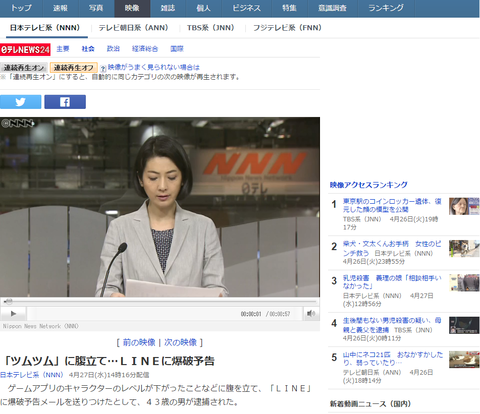Viewport: 480px width, 414px height.
Task: Open ranking 5 山中にネコ21匹 article
Action: pos(393,359)
